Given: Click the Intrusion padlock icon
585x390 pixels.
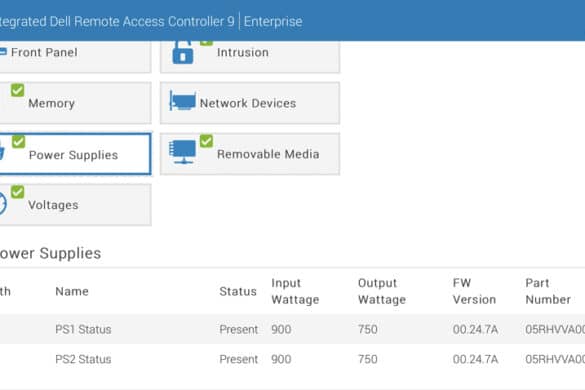Looking at the screenshot, I should click(x=183, y=53).
